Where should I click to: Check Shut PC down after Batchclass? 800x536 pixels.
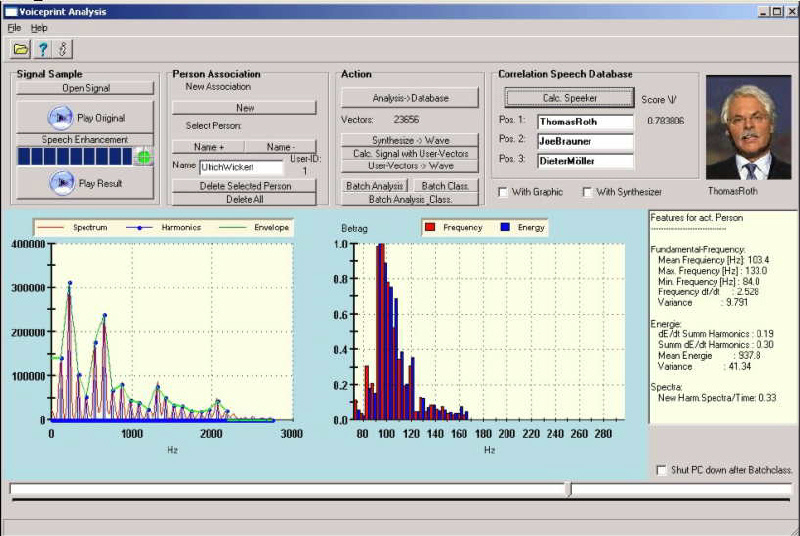click(661, 470)
